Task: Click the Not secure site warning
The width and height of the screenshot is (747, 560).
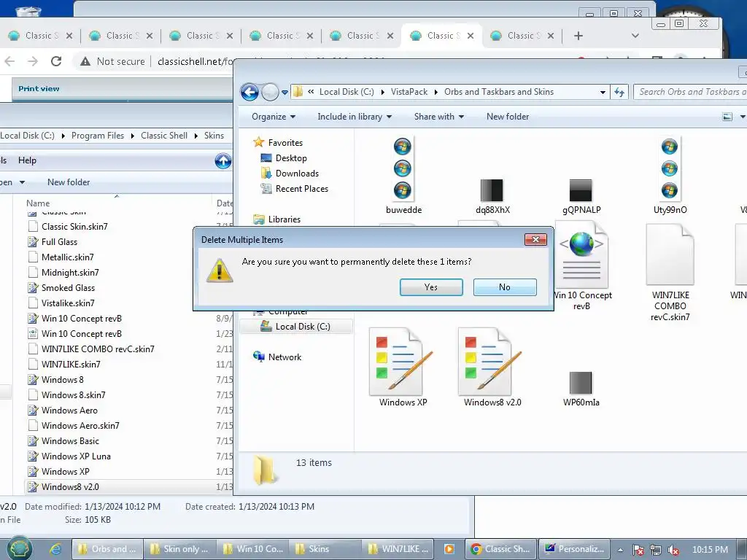Action: (x=112, y=61)
